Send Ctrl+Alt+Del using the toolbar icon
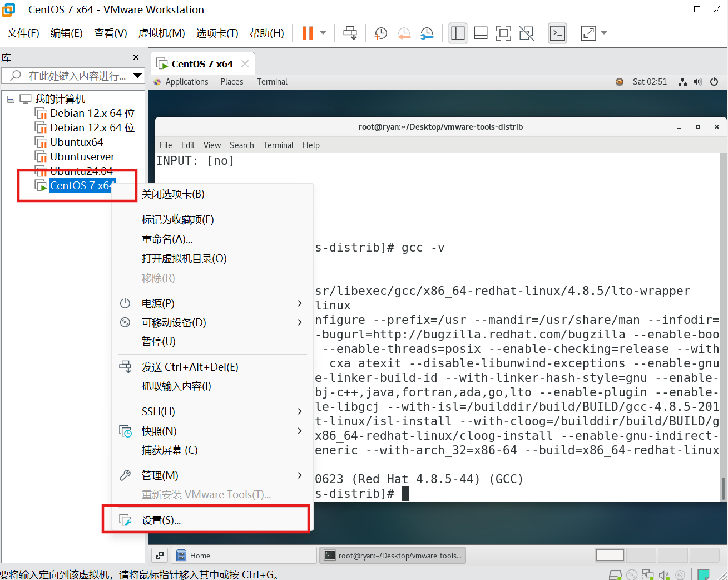 [350, 33]
